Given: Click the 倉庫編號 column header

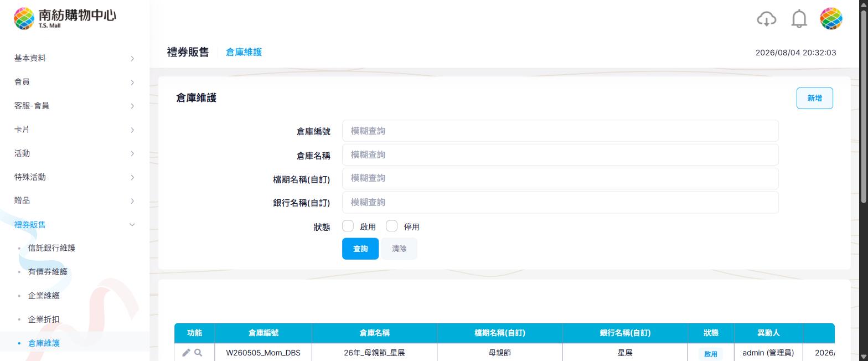Looking at the screenshot, I should click(263, 333).
